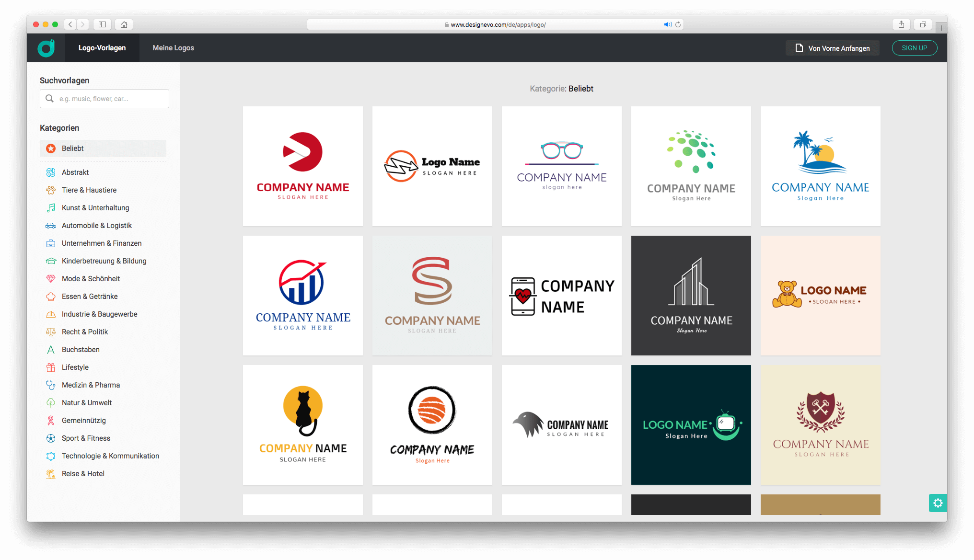Select the Automobile & Logistik car icon
This screenshot has height=560, width=974.
(x=50, y=226)
